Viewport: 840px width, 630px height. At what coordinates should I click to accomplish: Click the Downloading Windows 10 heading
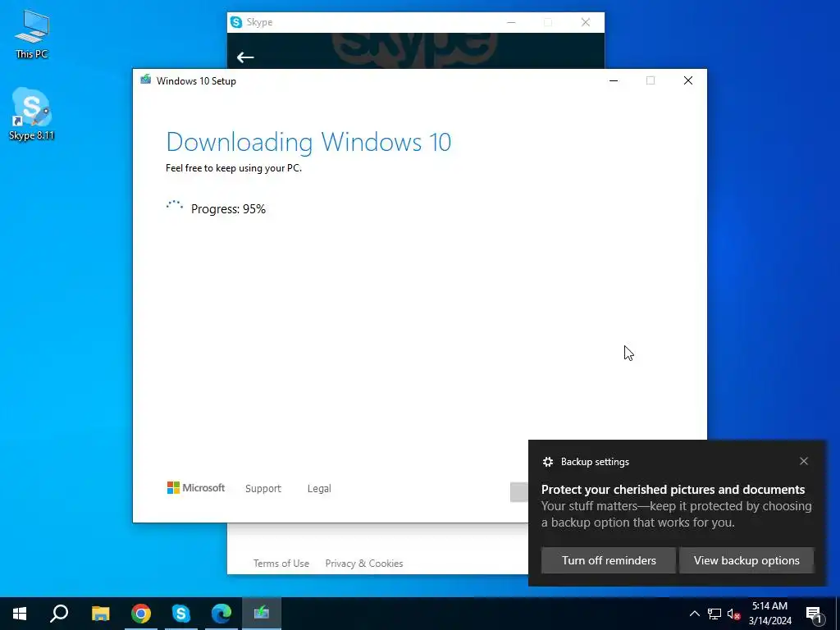tap(308, 142)
